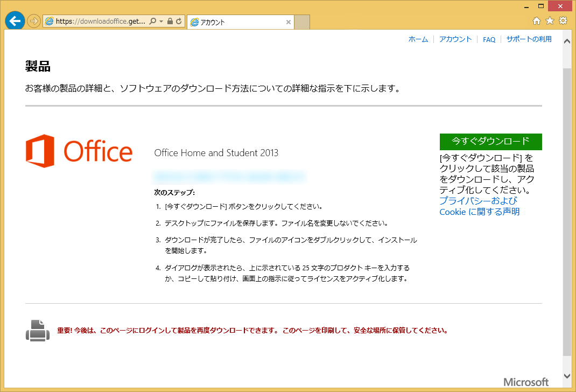The height and width of the screenshot is (392, 576).
Task: Click the Office Home and Student 2013 title
Action: coord(216,153)
